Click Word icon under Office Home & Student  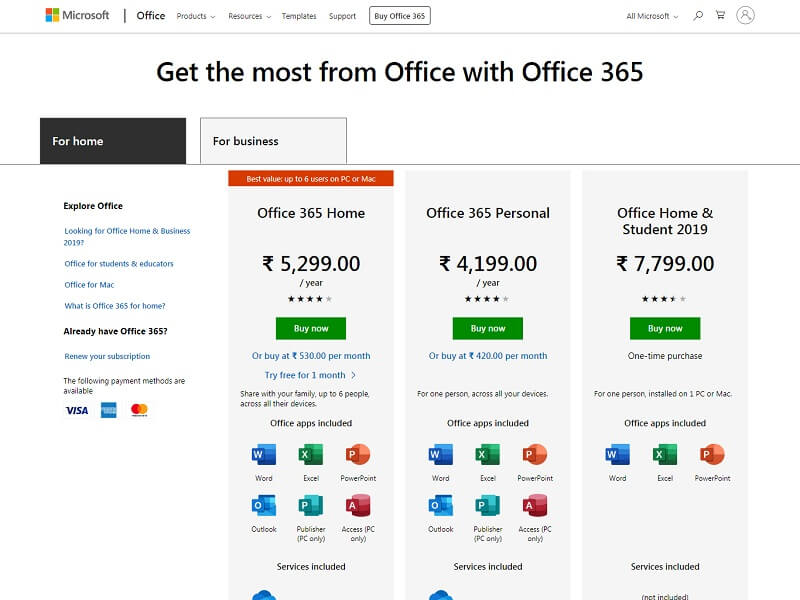click(x=617, y=454)
